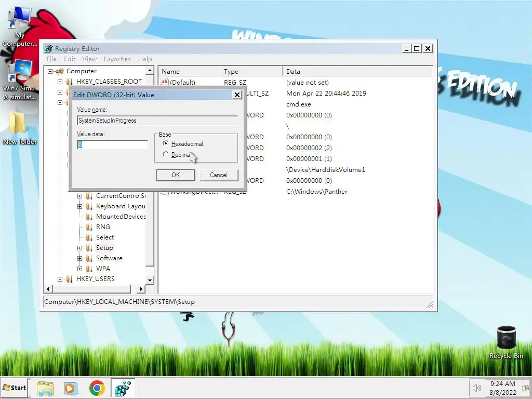This screenshot has height=399, width=532.
Task: Click the clock showing 9:24 AM
Action: click(502, 384)
